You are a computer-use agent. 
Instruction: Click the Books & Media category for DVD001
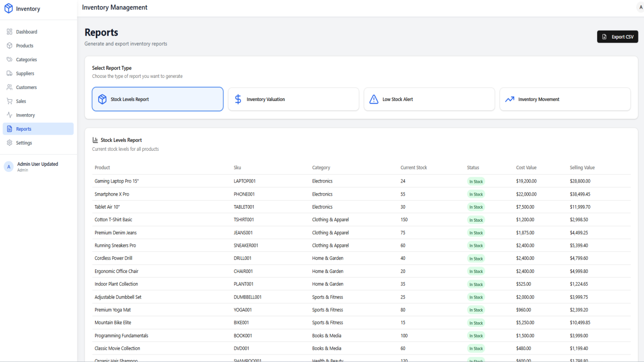(x=327, y=348)
